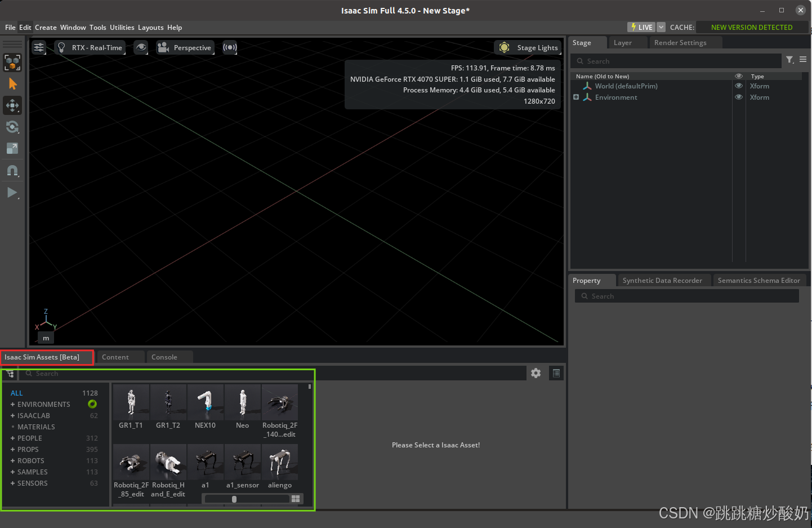The height and width of the screenshot is (528, 812).
Task: Activate the Move tool
Action: pyautogui.click(x=12, y=105)
